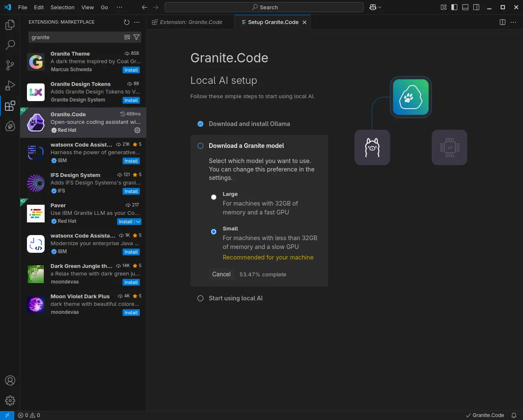Open the Accounts icon in the activity bar
Viewport: 523px width, 420px height.
(x=10, y=380)
